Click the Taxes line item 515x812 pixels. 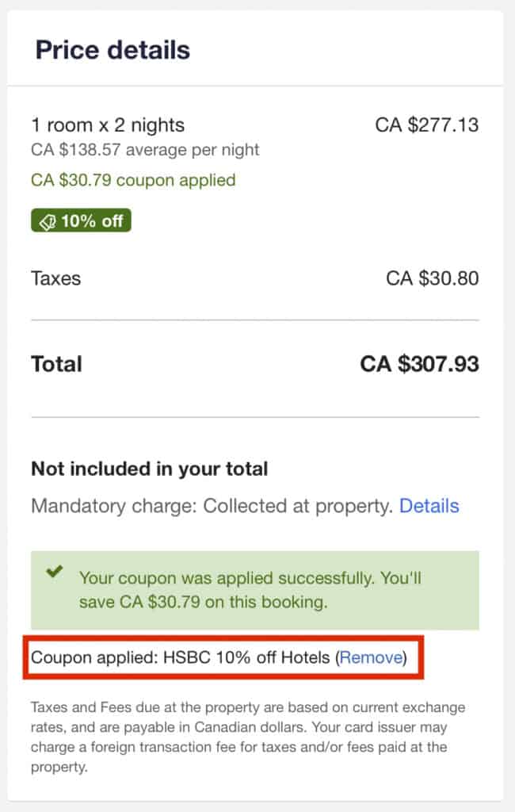click(55, 278)
